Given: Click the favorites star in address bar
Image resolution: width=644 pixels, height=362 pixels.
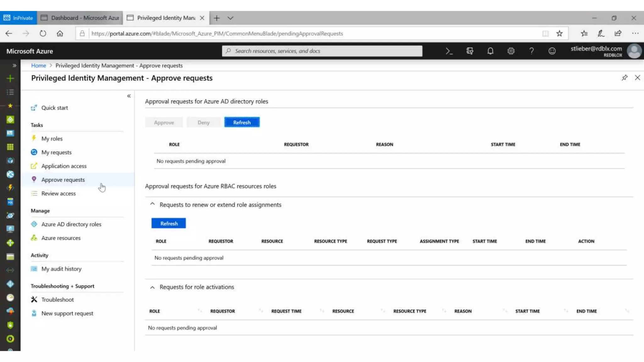Looking at the screenshot, I should click(x=559, y=34).
